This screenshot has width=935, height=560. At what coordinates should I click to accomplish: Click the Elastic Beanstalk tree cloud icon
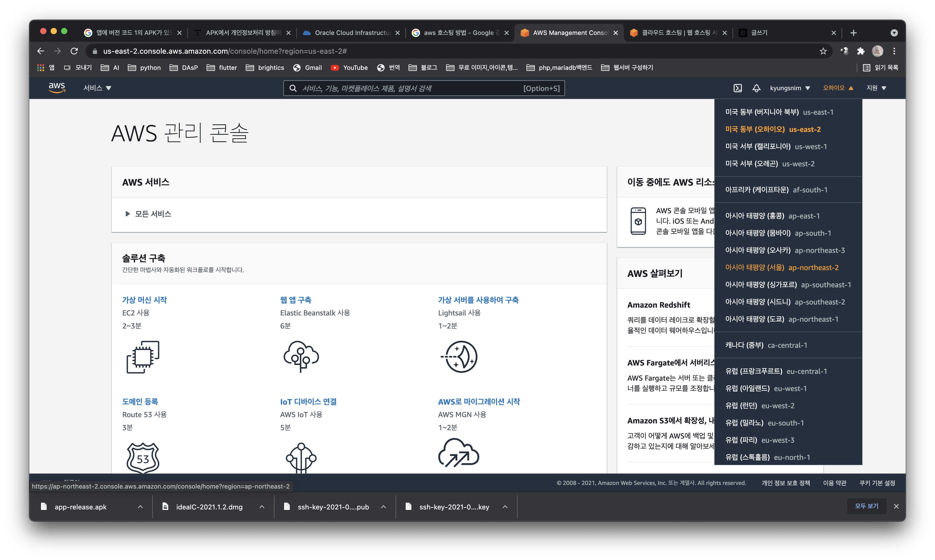[301, 357]
